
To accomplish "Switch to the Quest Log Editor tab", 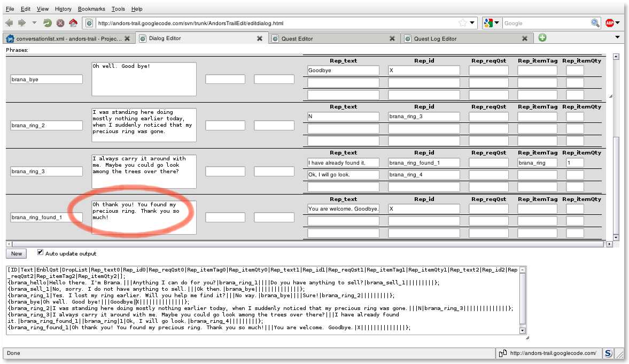I will [x=435, y=38].
